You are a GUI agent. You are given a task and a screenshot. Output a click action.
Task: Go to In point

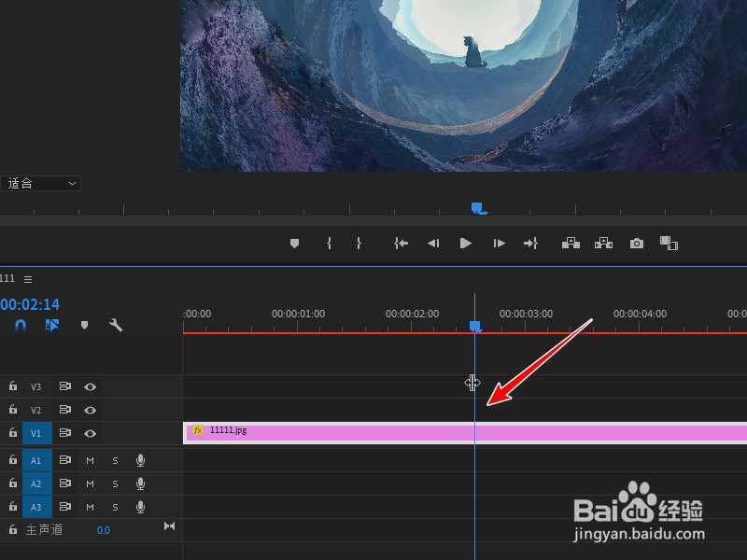pos(402,244)
